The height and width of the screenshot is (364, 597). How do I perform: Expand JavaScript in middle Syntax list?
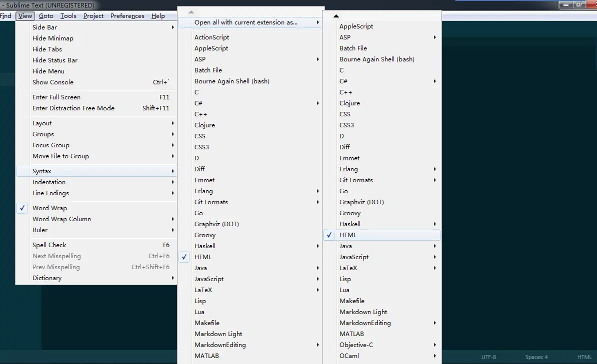(250, 279)
